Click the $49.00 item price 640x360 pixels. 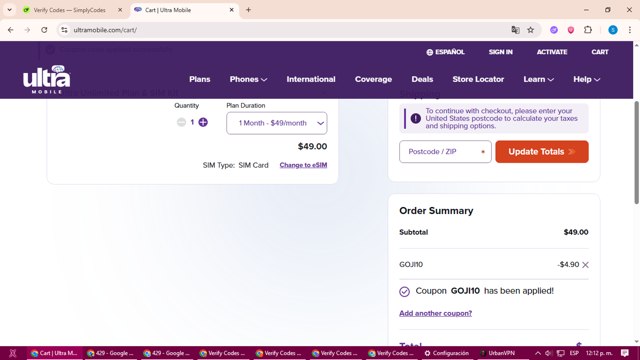point(312,147)
